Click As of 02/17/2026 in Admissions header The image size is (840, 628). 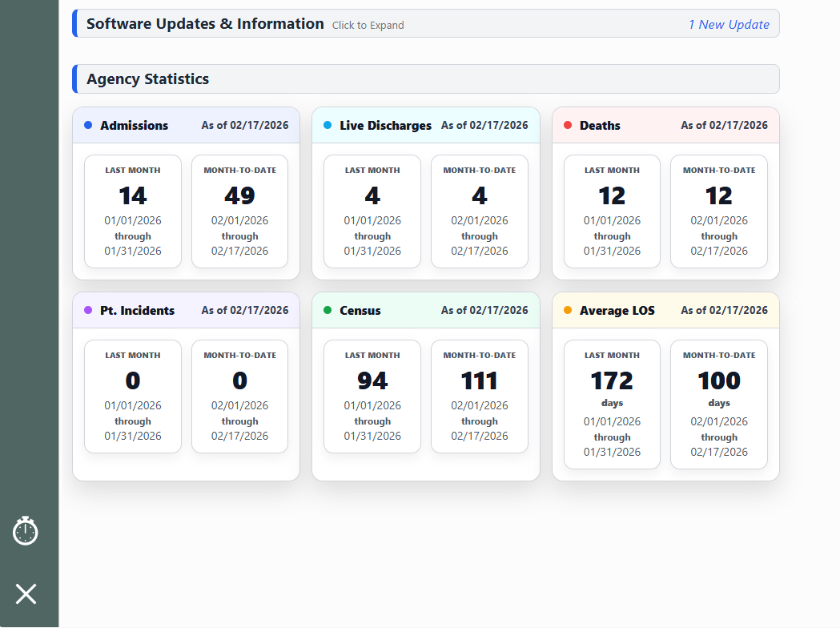point(245,125)
